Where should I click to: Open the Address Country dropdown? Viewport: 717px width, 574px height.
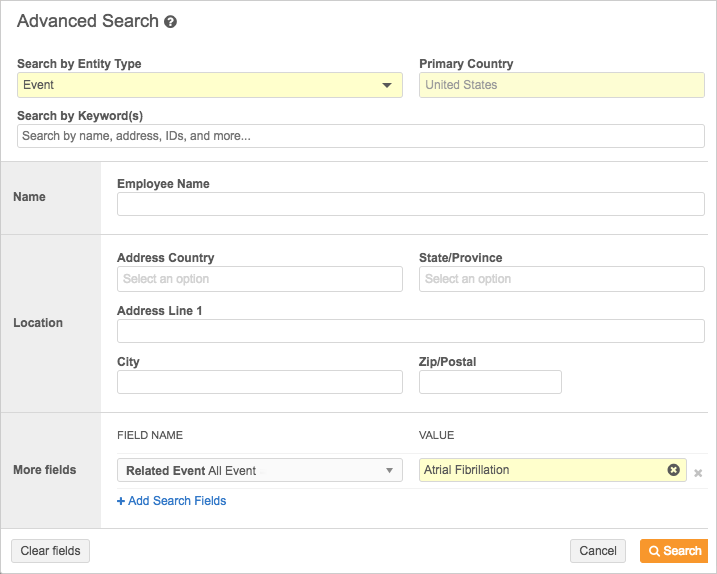pyautogui.click(x=259, y=279)
